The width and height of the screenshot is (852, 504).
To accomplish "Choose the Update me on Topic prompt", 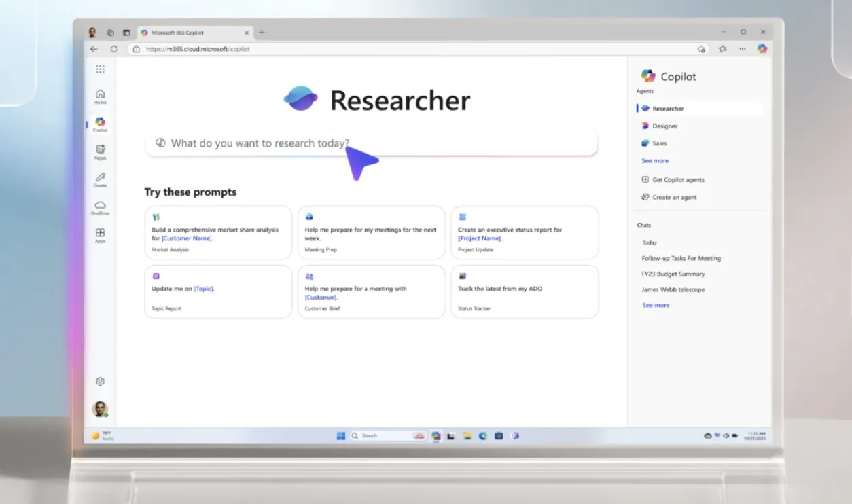I will (218, 291).
